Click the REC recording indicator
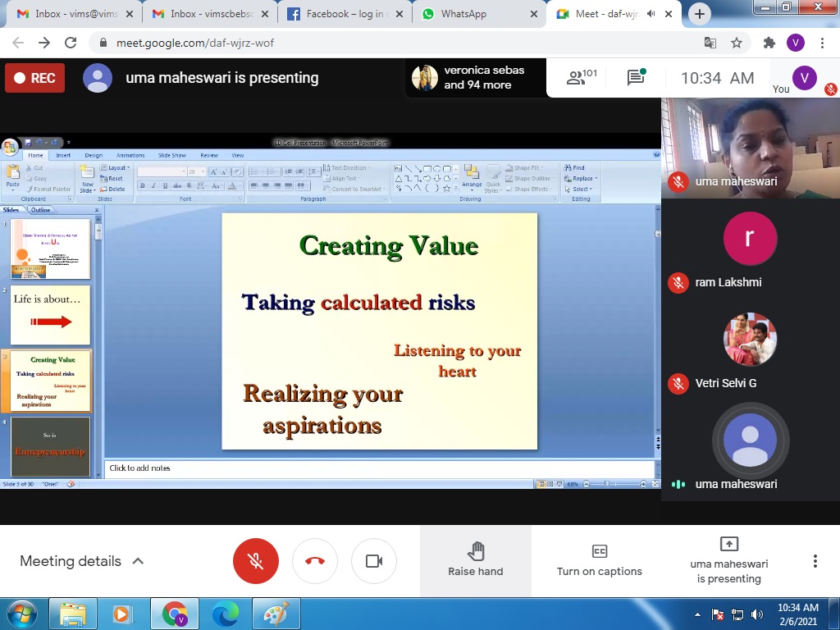 coord(34,78)
